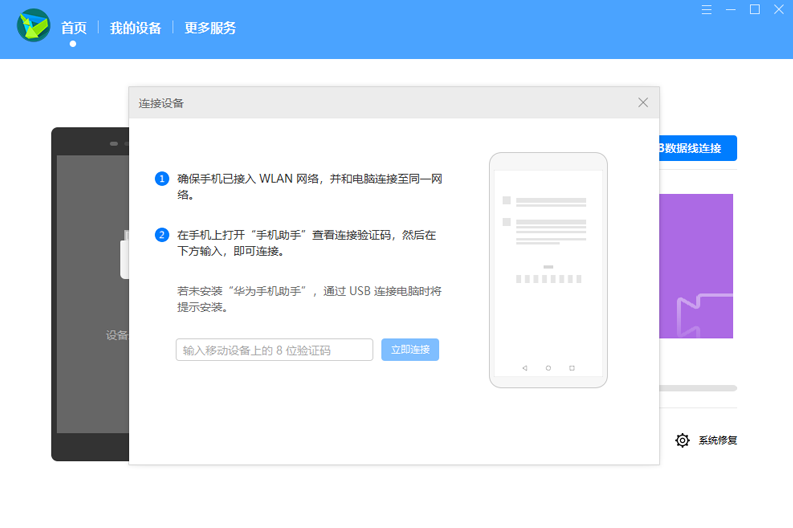Maximize the HiSuite window
The height and width of the screenshot is (528, 793).
coord(755,10)
